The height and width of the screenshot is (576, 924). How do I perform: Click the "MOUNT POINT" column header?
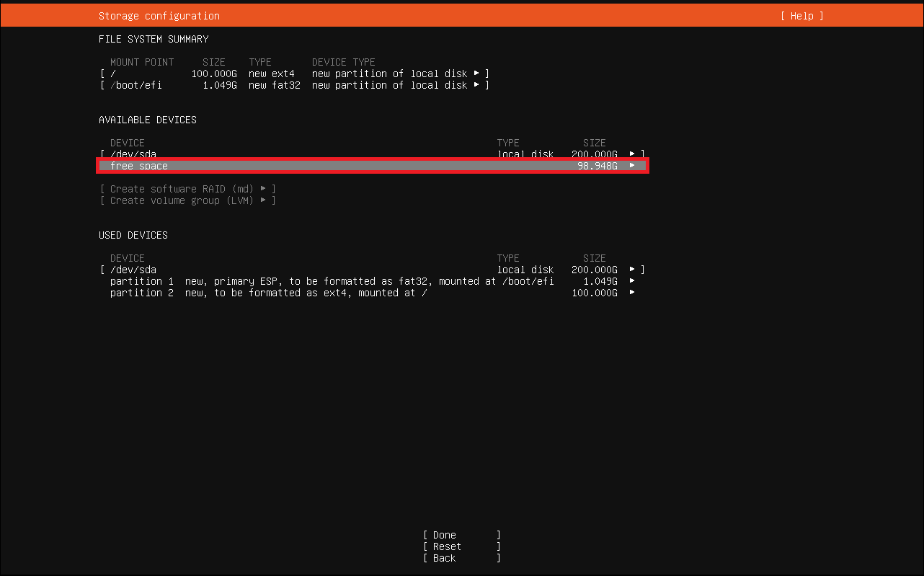tap(142, 62)
